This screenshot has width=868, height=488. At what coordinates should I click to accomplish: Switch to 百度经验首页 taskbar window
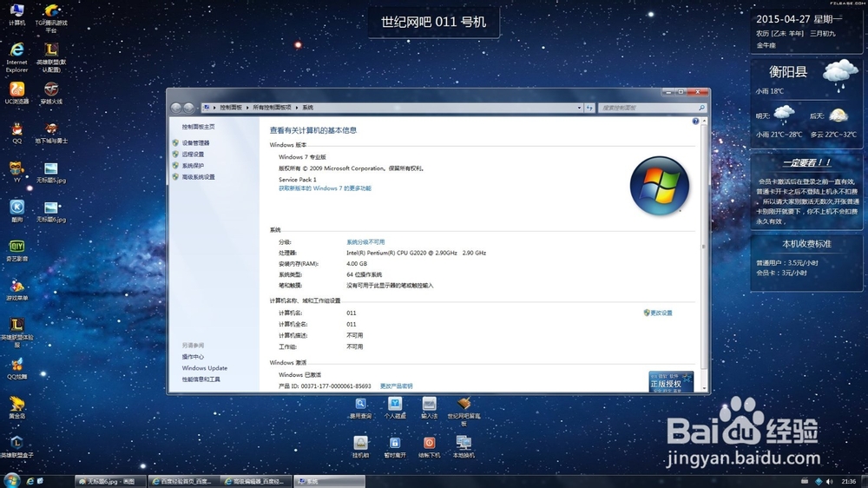coord(184,481)
